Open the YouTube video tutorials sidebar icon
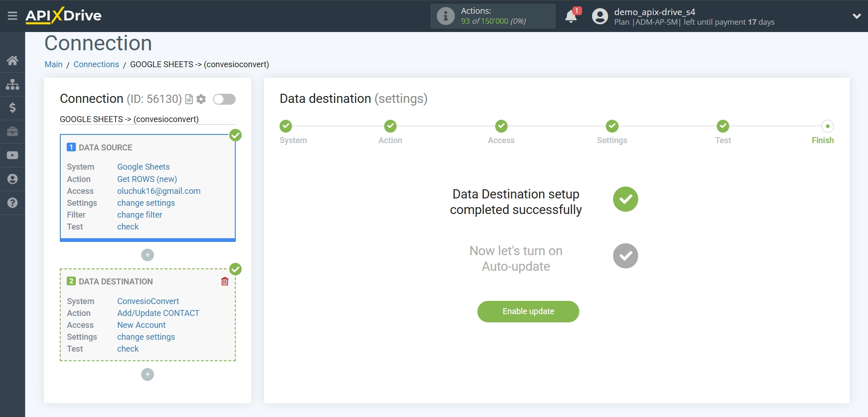The image size is (868, 417). pyautogui.click(x=12, y=155)
